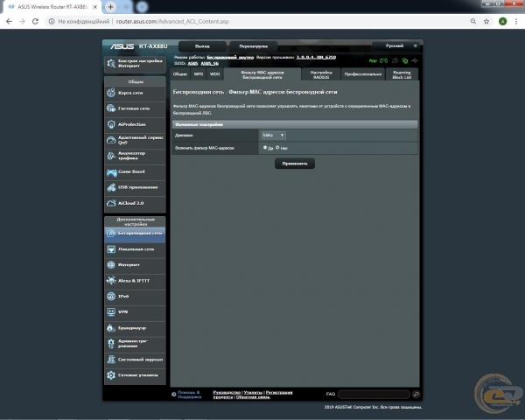Select wireless network icon in sidebar

tap(111, 233)
